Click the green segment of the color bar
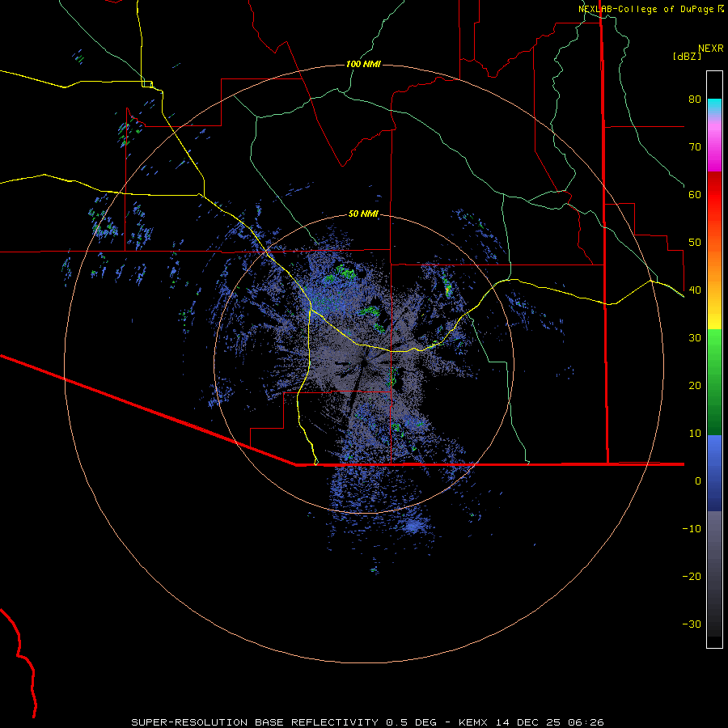 click(714, 382)
